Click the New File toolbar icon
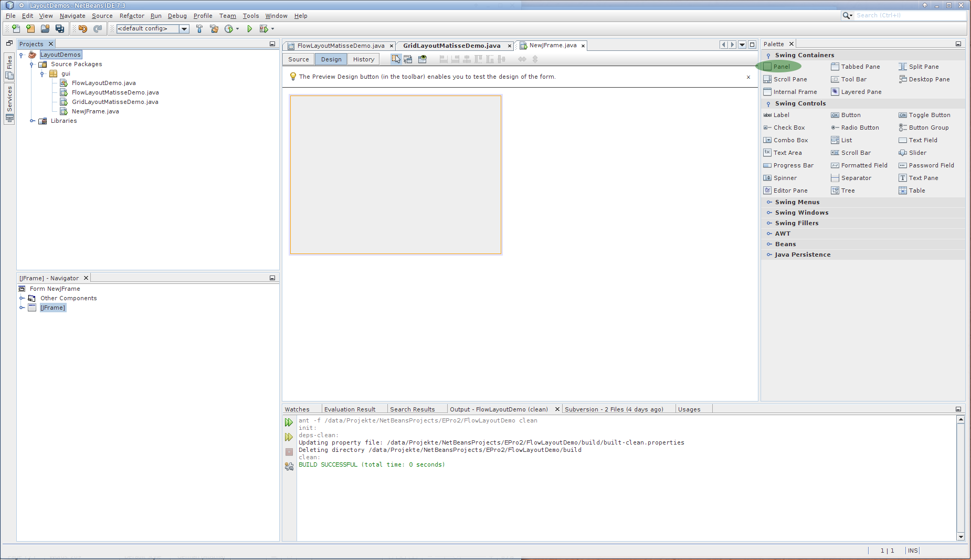971x560 pixels. pyautogui.click(x=16, y=29)
